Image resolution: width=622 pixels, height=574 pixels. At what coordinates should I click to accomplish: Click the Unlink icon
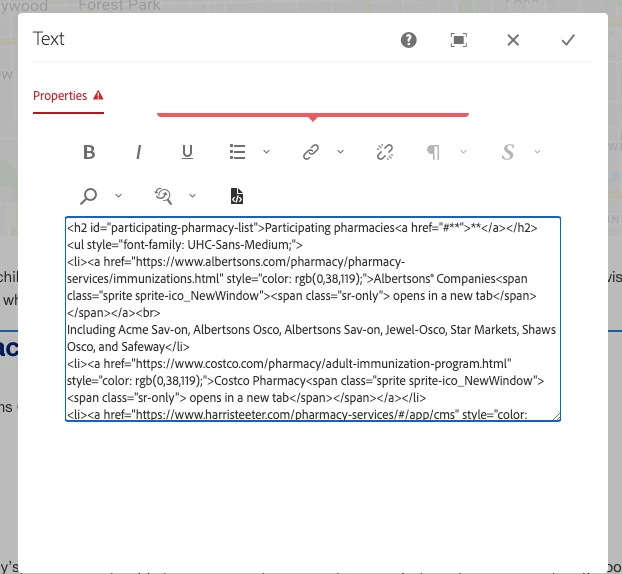coord(384,152)
